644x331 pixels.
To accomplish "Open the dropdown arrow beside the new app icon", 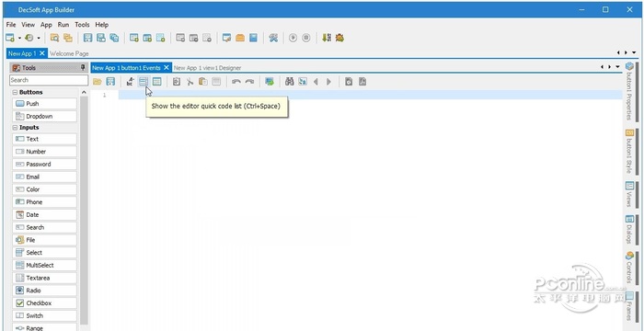I will click(x=19, y=39).
